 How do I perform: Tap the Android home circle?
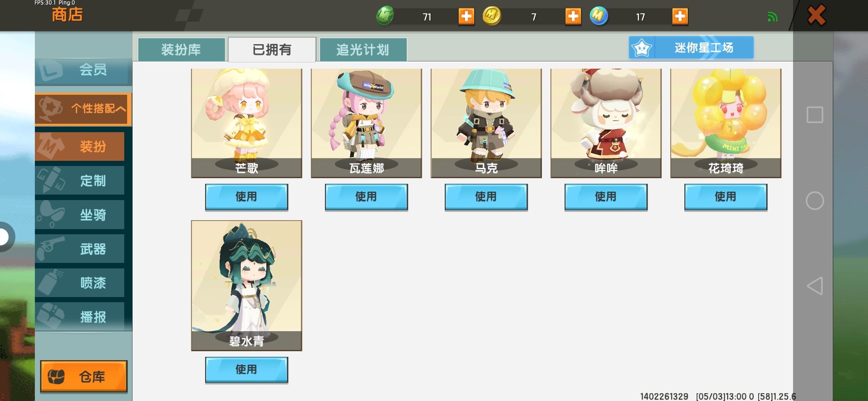(x=815, y=201)
